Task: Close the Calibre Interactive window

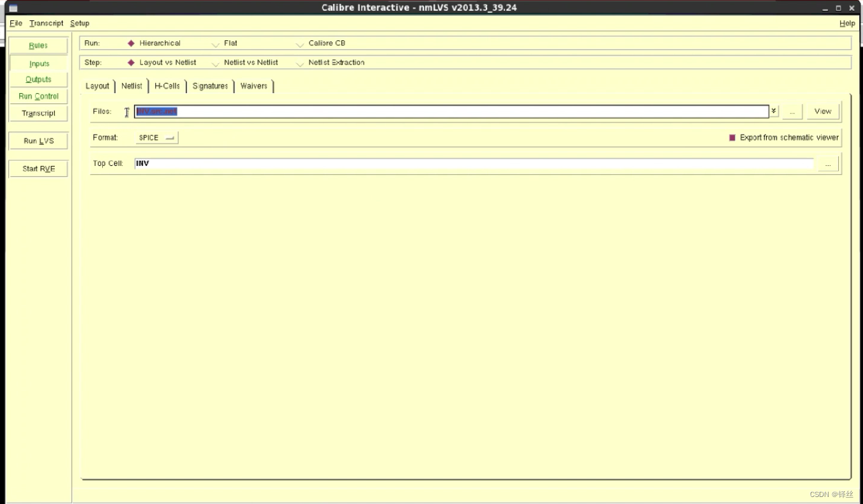Action: [x=852, y=8]
